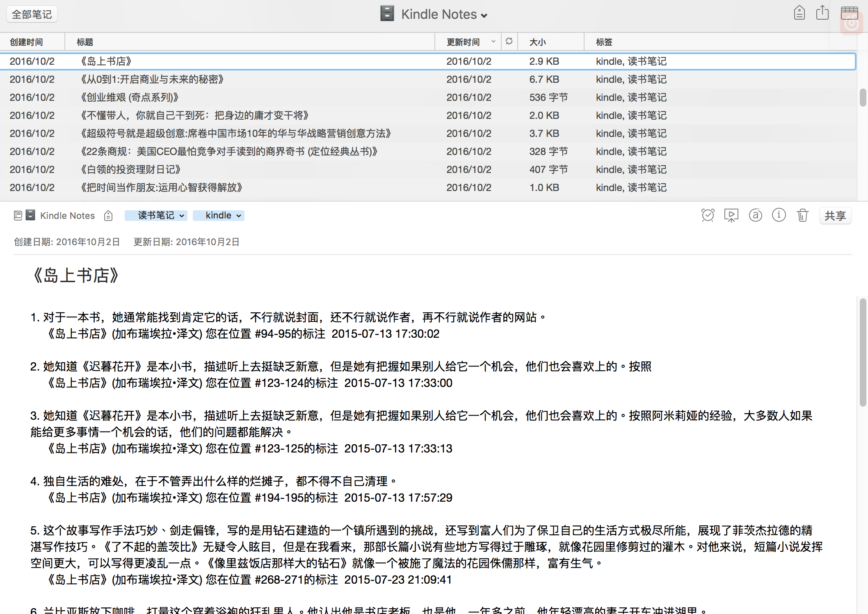Screen dimensions: 868x614
Task: Click the top toolbar share arrow icon
Action: (x=822, y=13)
